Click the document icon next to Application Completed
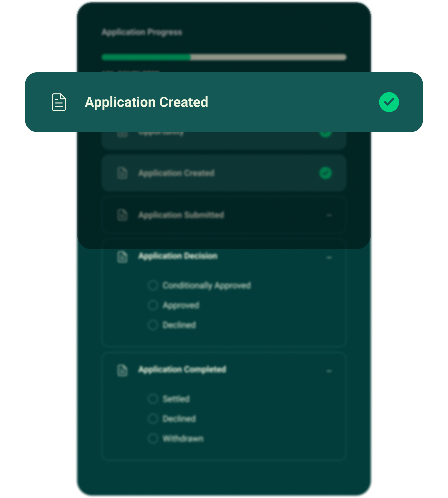The height and width of the screenshot is (498, 448). pos(122,370)
